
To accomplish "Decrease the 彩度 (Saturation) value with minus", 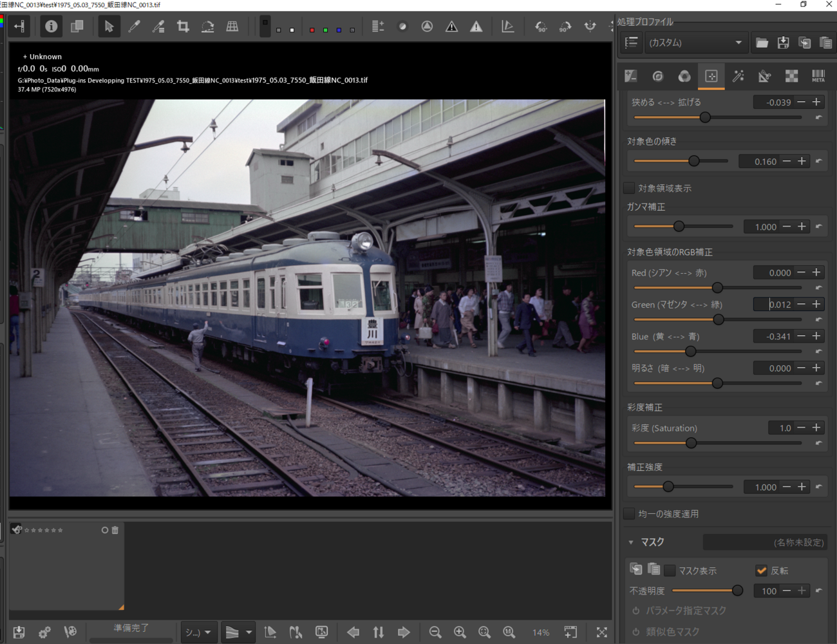I will pos(801,428).
